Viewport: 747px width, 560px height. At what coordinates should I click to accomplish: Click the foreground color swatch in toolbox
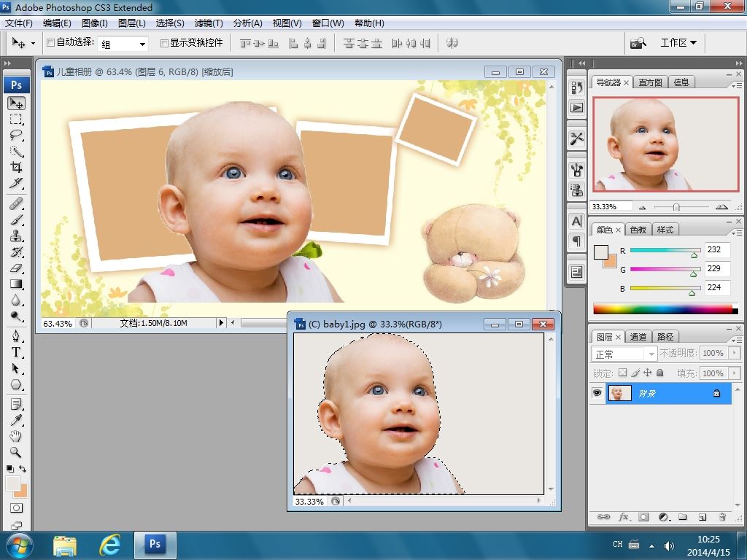(x=12, y=483)
